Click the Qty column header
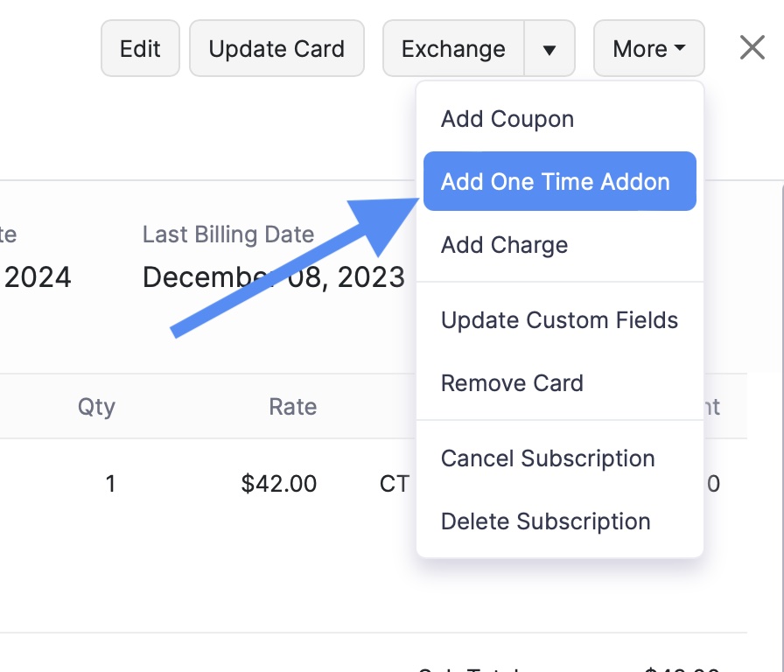784x672 pixels. (96, 406)
